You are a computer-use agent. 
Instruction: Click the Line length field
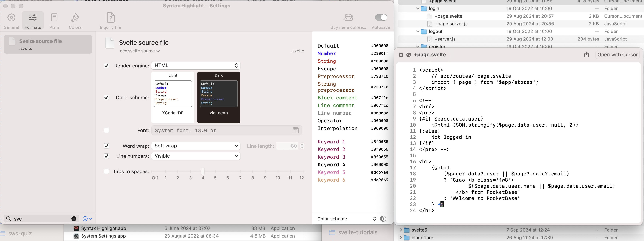click(287, 146)
